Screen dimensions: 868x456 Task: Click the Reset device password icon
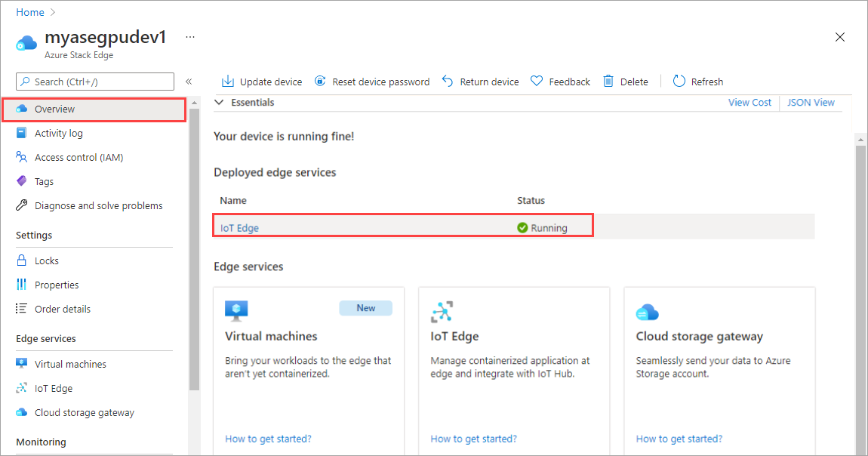pos(320,81)
